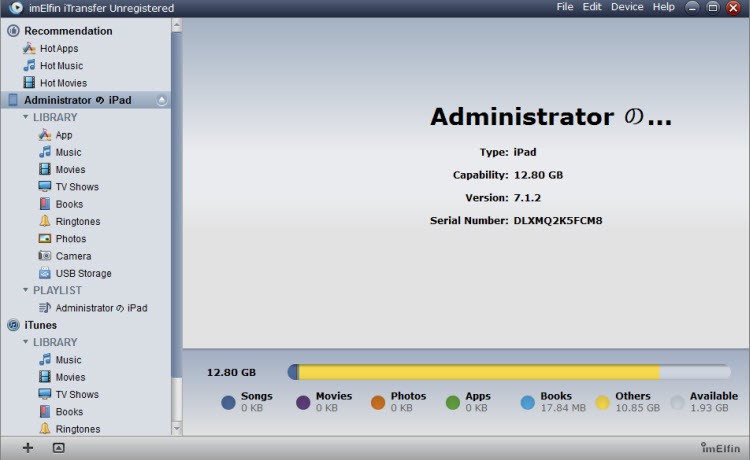This screenshot has width=750, height=460.
Task: Collapse the iPad LIBRARY section
Action: tap(25, 117)
